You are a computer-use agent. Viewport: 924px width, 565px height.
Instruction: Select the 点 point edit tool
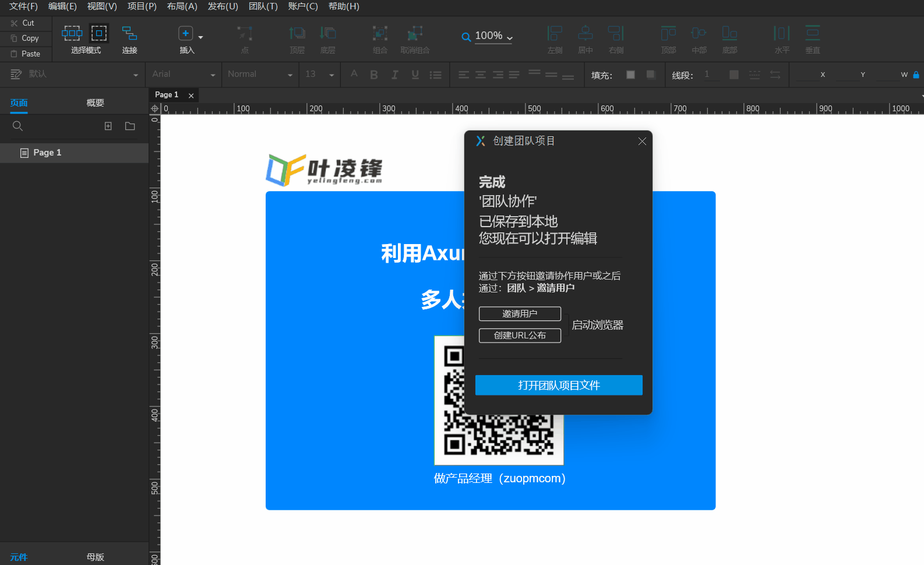point(245,39)
